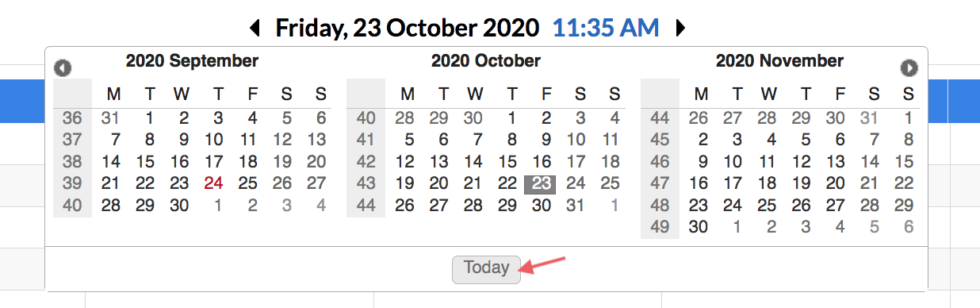The width and height of the screenshot is (980, 308).
Task: Pick the red 24 in September
Action: click(214, 184)
